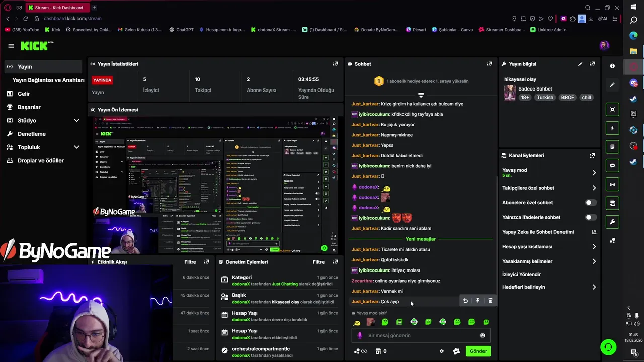Reply to the 'Çok ayıp' message
Image resolution: width=644 pixels, height=362 pixels.
(x=465, y=301)
